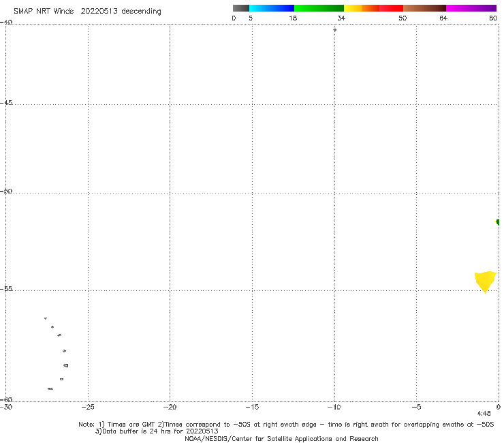
Task: Click the small green wind patch
Action: 497,222
